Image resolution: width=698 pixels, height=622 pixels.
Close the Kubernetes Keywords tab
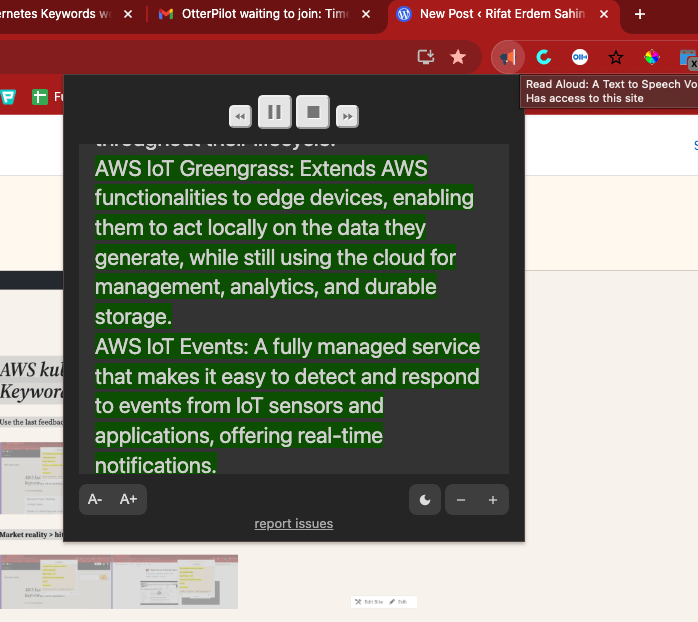point(128,14)
